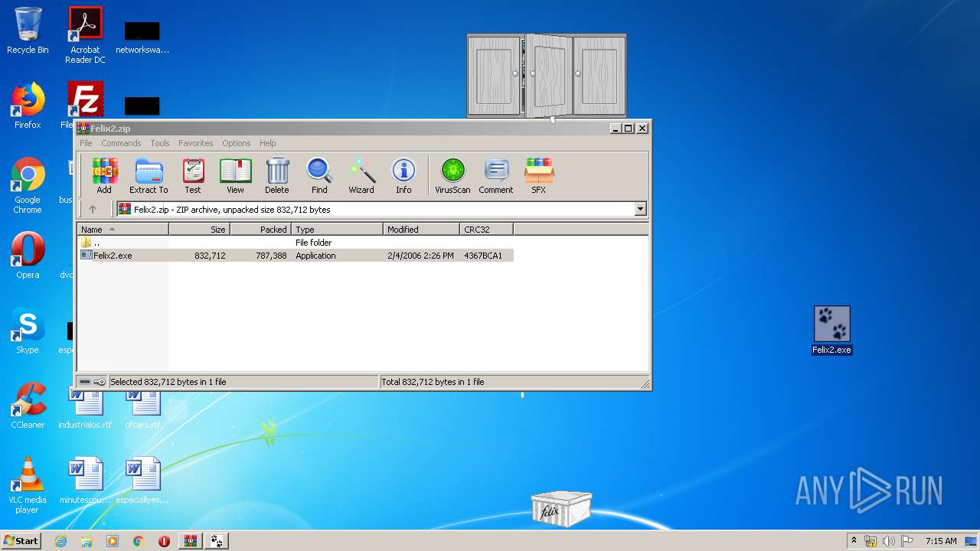
Task: Click the Find toolbar icon
Action: click(319, 176)
